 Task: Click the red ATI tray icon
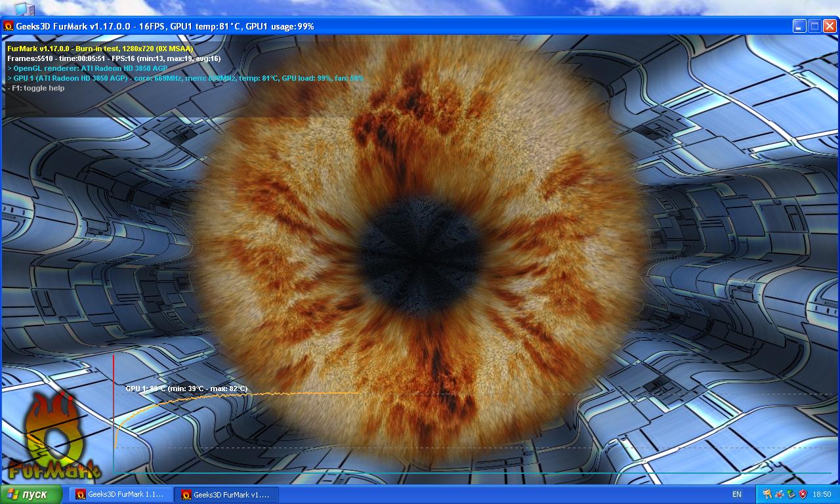(779, 494)
